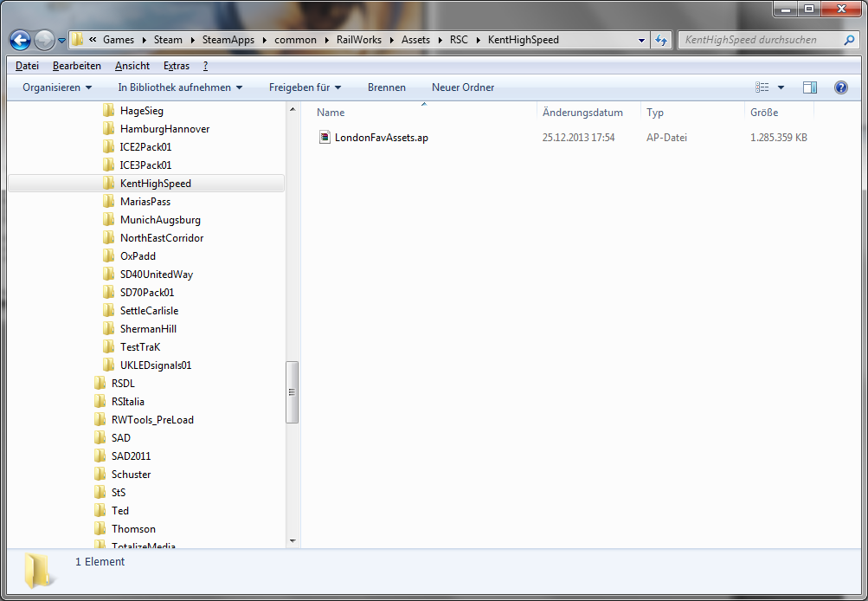
Task: Select ICE2Pack01 folder in tree
Action: point(145,147)
